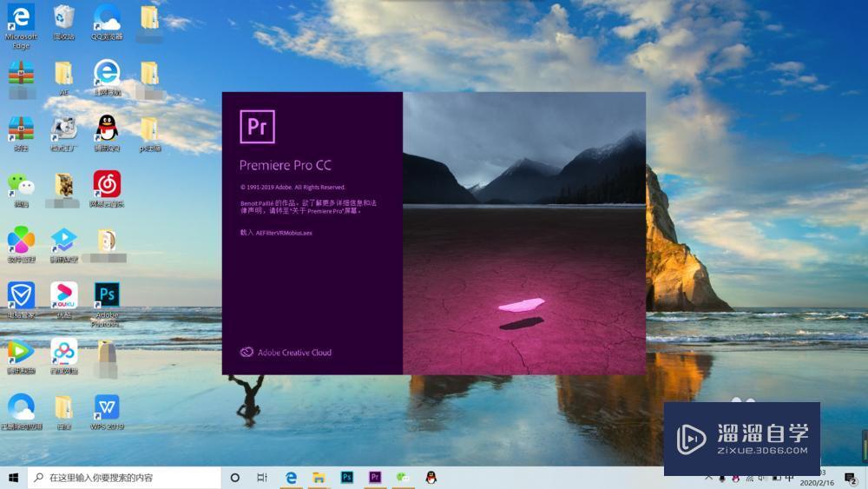The width and height of the screenshot is (868, 489).
Task: Open Baidu Netdisk desktop shortcut
Action: point(63,351)
